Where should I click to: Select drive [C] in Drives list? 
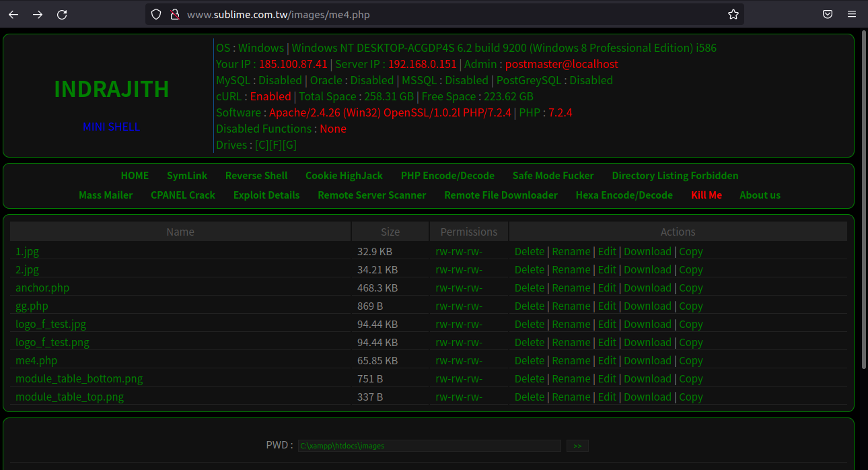pos(262,145)
